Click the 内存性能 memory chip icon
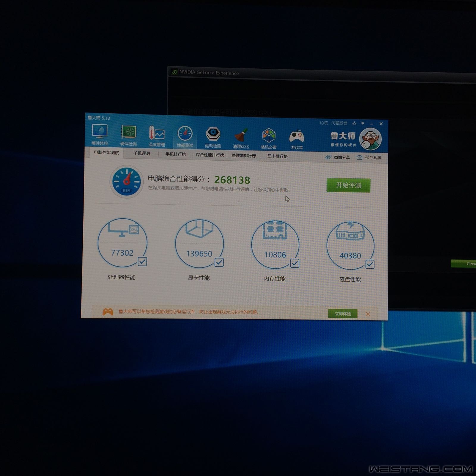The image size is (476, 476). (275, 230)
